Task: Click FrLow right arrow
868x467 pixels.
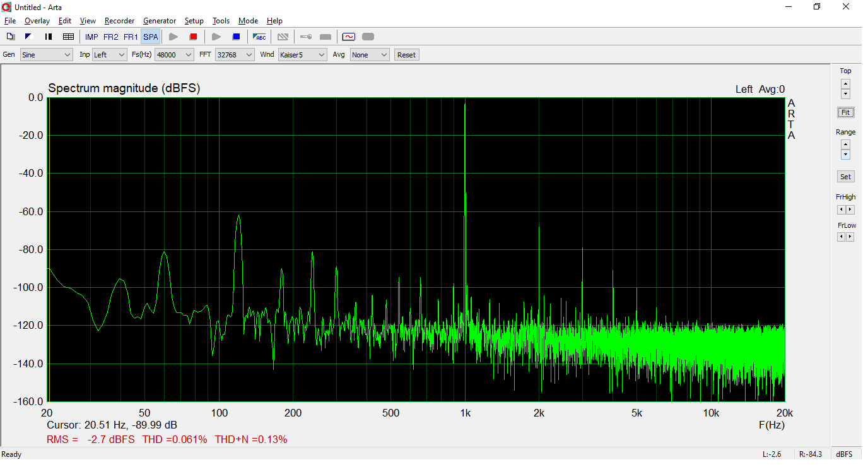Action: point(850,237)
